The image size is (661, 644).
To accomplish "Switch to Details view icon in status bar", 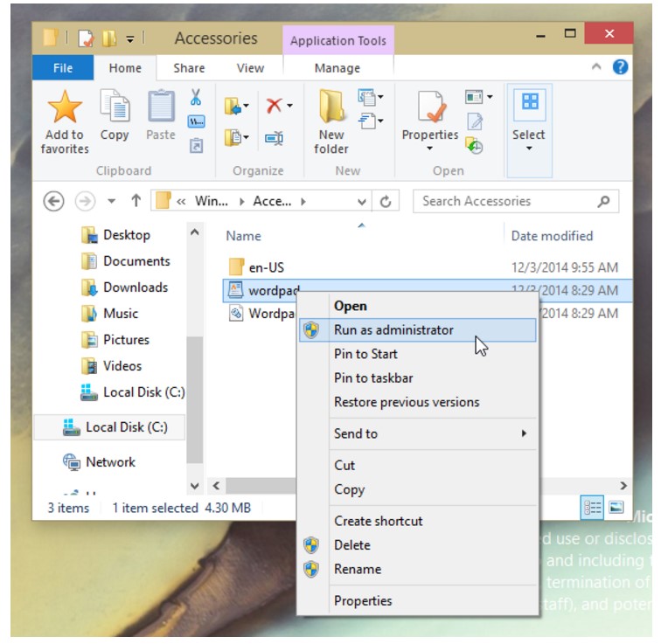I will (592, 508).
